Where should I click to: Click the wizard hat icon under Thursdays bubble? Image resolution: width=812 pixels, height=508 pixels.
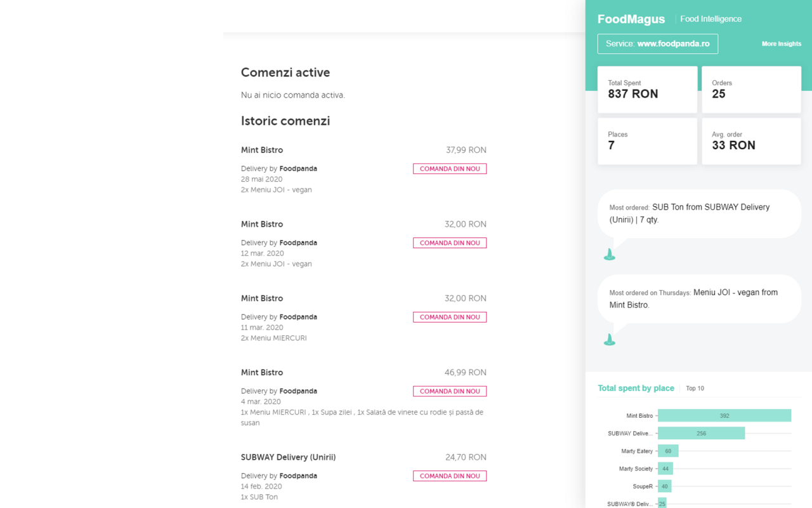(610, 340)
